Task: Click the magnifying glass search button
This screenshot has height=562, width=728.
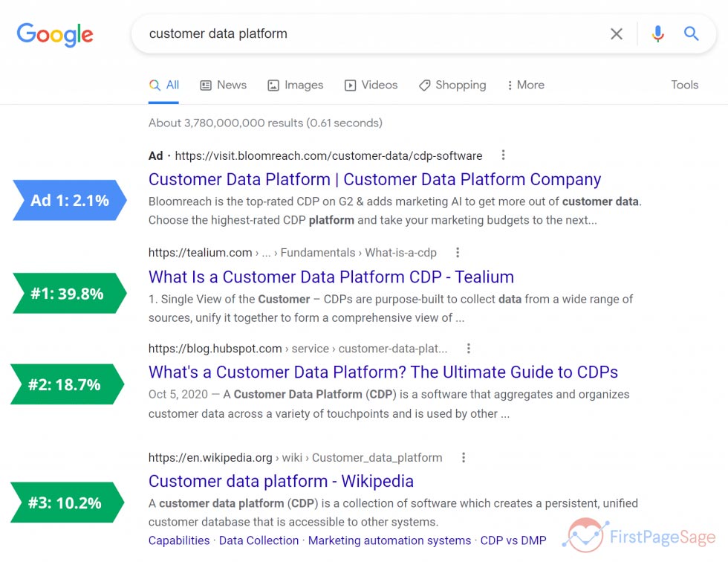Action: coord(691,33)
